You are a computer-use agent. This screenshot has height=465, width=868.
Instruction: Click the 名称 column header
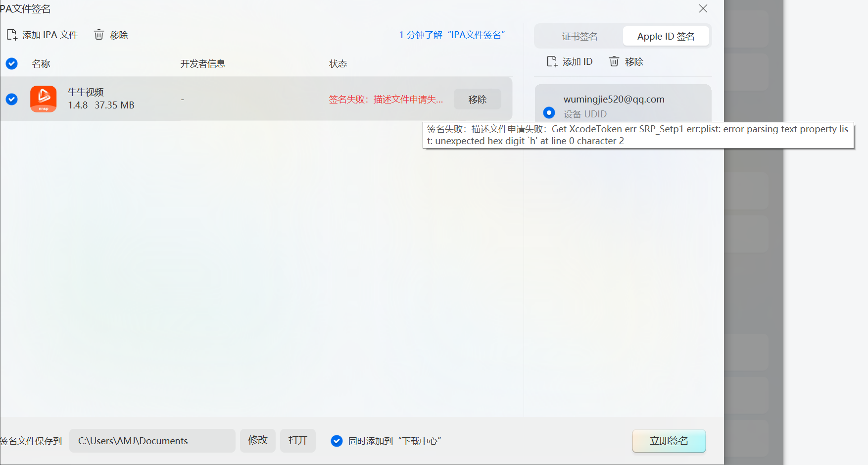click(x=41, y=64)
